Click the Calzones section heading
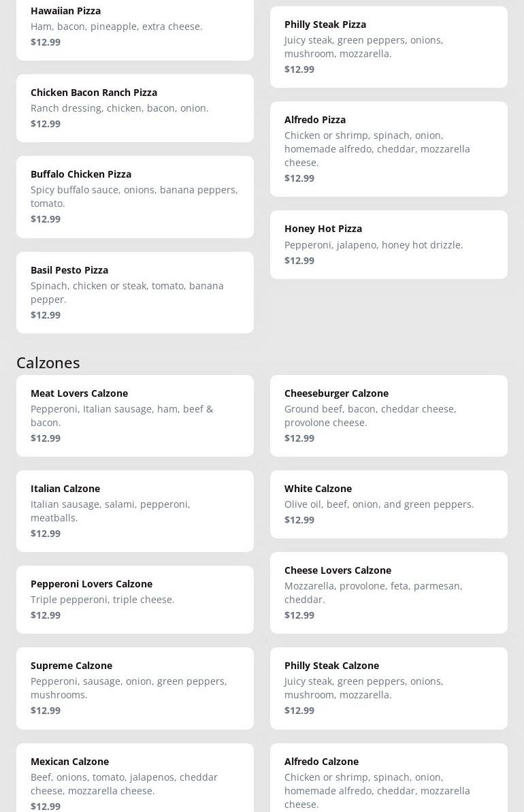The image size is (524, 812). click(x=48, y=362)
